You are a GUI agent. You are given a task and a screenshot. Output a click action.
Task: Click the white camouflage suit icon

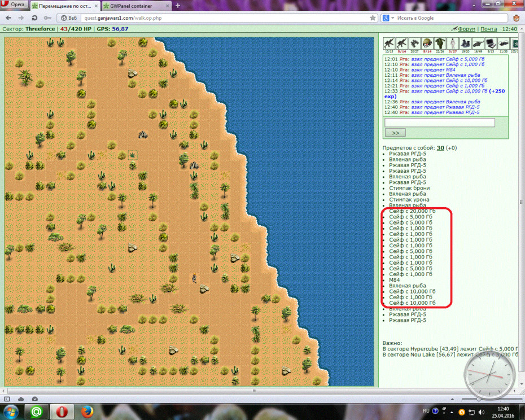[x=452, y=43]
